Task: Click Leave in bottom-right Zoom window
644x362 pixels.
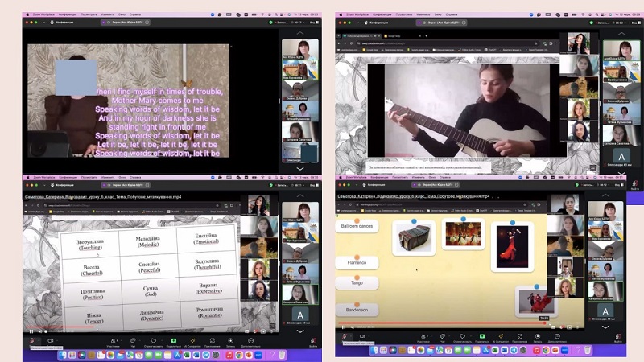Action: point(618,338)
